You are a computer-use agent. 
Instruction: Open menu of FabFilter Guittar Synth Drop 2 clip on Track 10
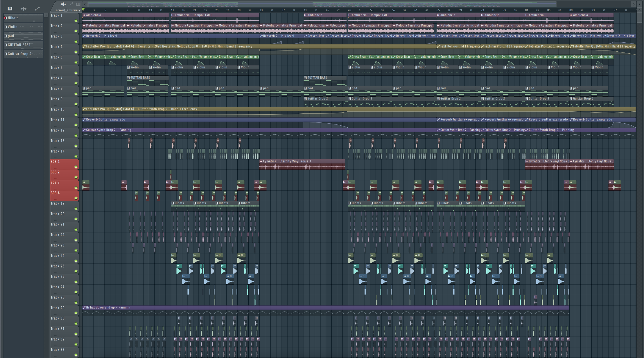[84, 109]
